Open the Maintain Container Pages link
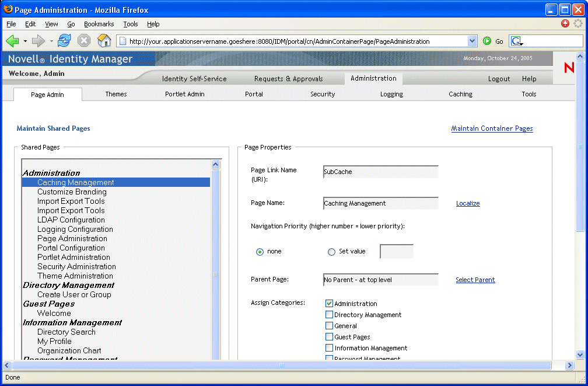Image resolution: width=588 pixels, height=386 pixels. (492, 128)
